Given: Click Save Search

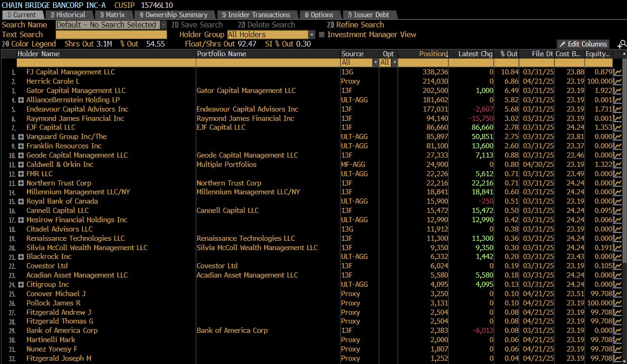Looking at the screenshot, I should [x=197, y=25].
